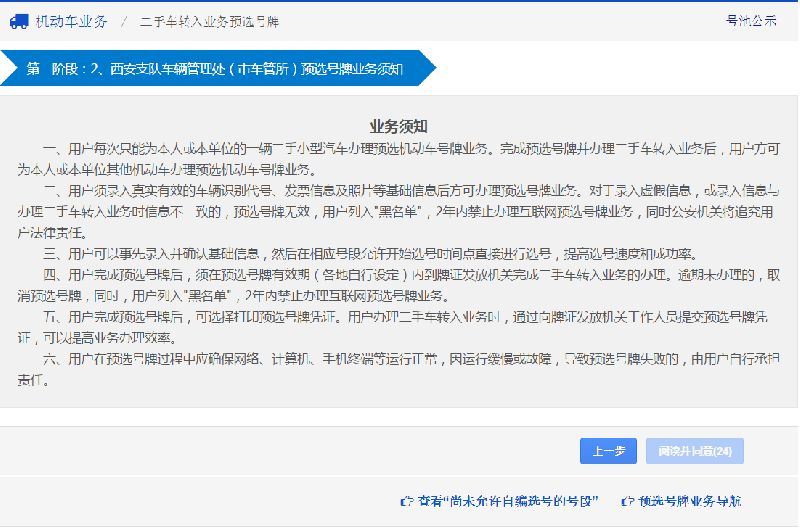Open the 号池公示 link at top right
Screen dimensions: 800x528
pyautogui.click(x=751, y=21)
